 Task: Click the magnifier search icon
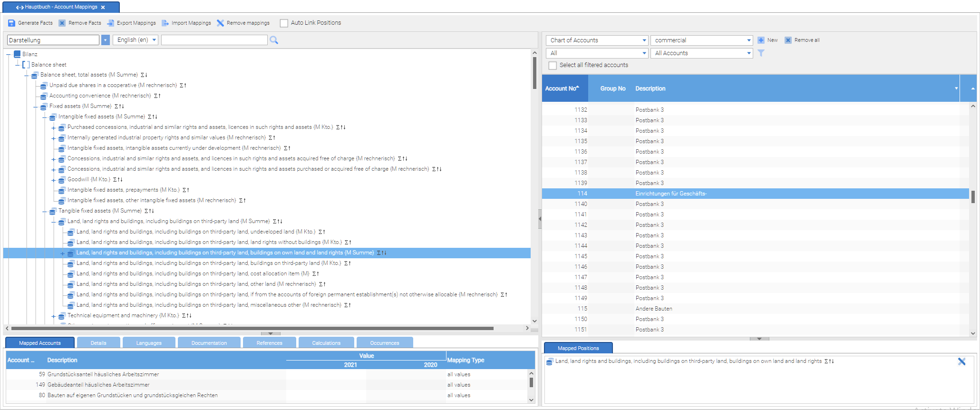274,40
